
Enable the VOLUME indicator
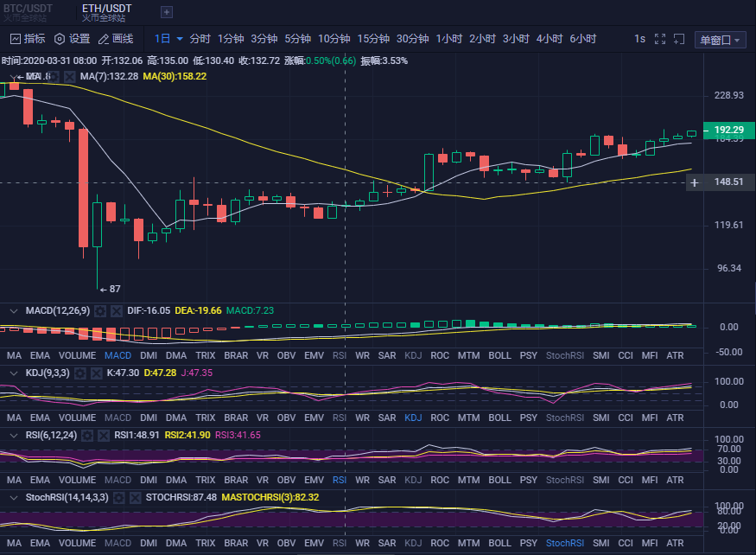click(77, 355)
